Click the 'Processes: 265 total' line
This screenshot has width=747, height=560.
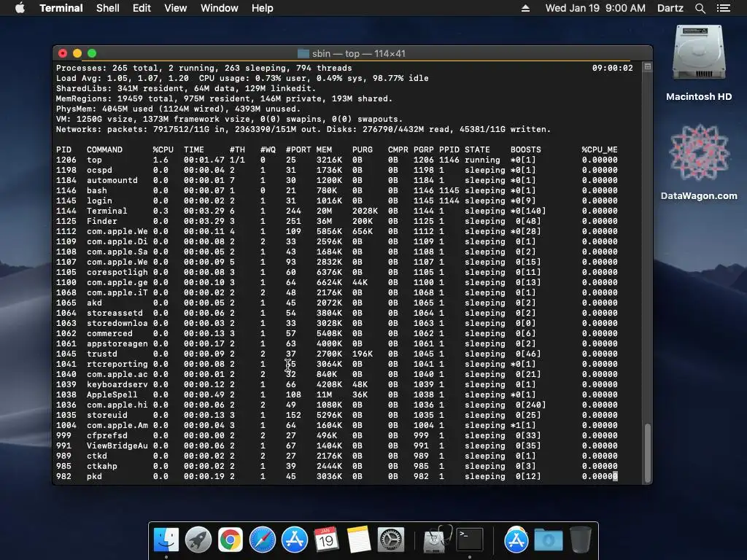click(x=204, y=68)
